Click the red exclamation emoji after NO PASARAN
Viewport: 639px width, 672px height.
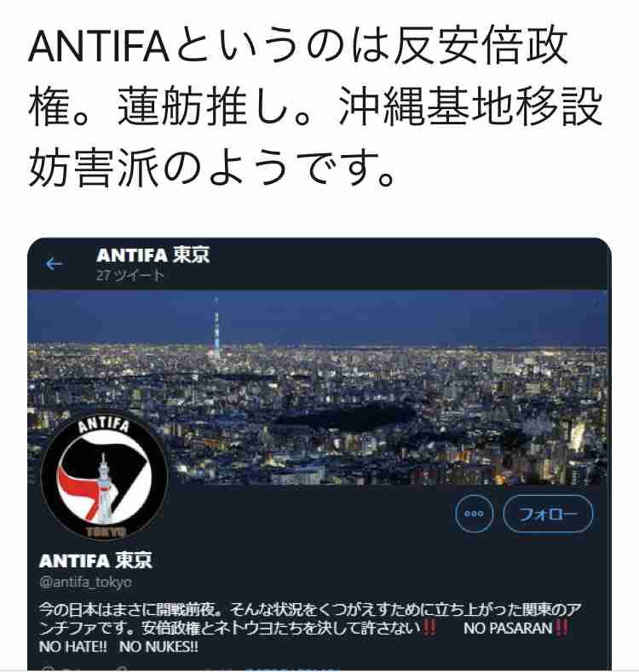pos(561,628)
